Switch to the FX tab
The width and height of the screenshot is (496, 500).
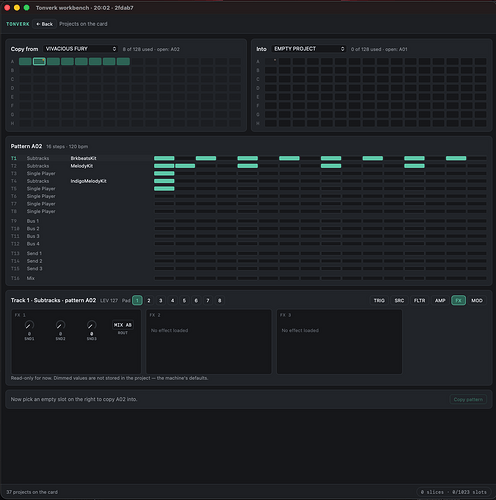pos(458,300)
